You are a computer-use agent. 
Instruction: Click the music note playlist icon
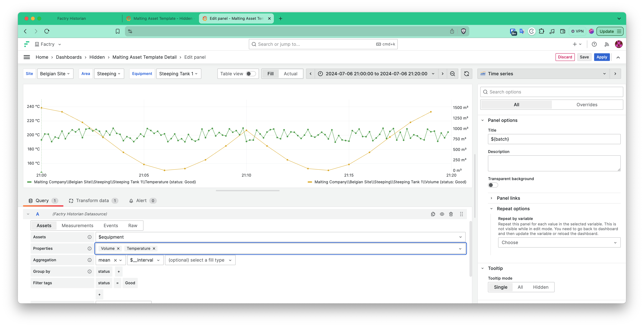coord(552,31)
